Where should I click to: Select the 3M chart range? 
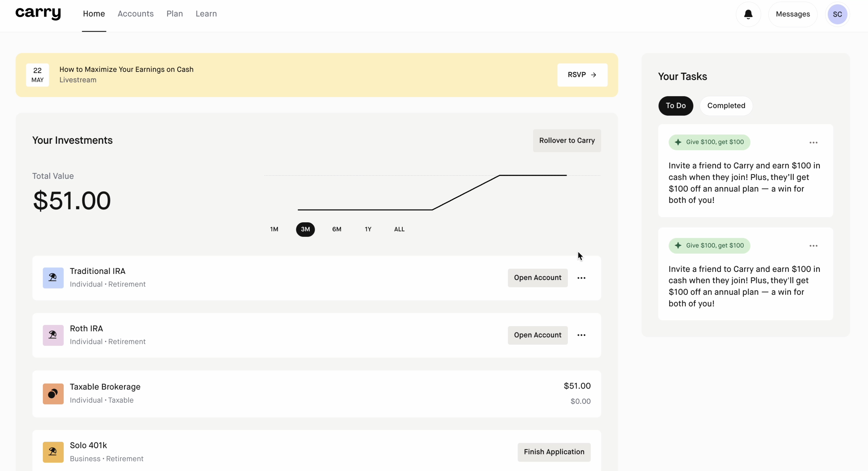[305, 229]
